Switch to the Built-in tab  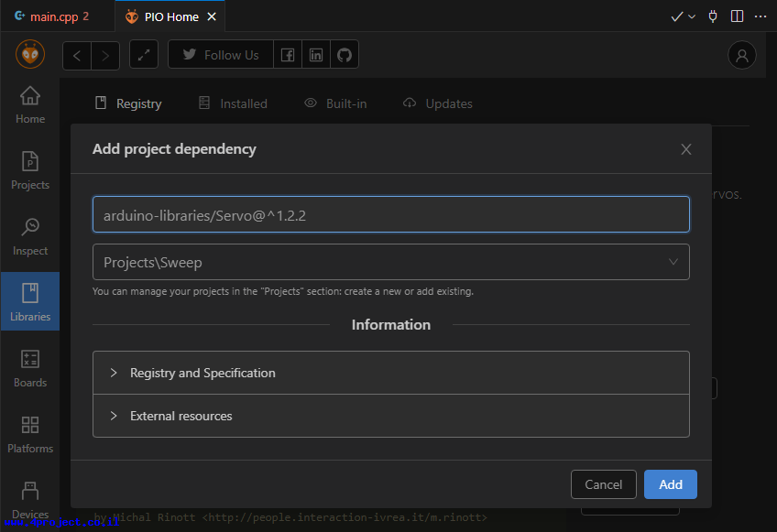(335, 103)
